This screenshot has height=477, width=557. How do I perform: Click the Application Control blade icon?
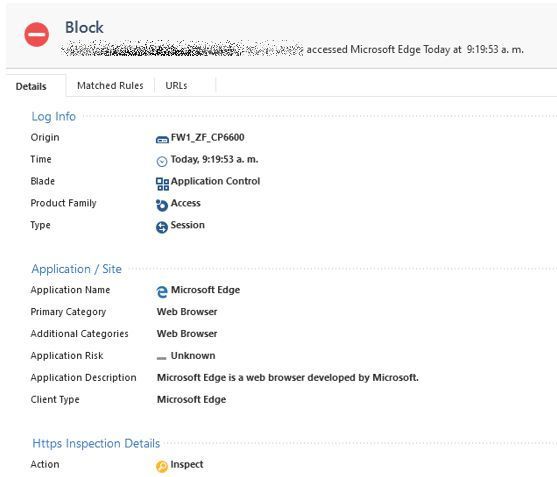(162, 184)
